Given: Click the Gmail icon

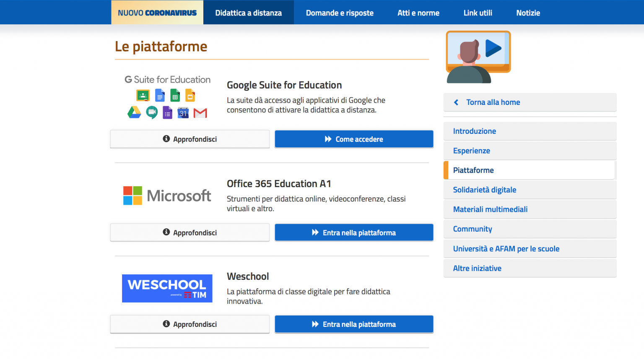Looking at the screenshot, I should pyautogui.click(x=200, y=113).
